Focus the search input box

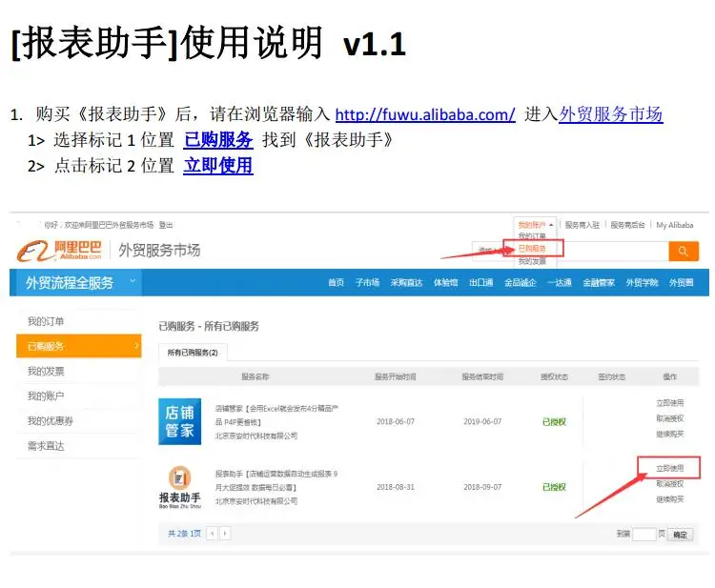[570, 252]
